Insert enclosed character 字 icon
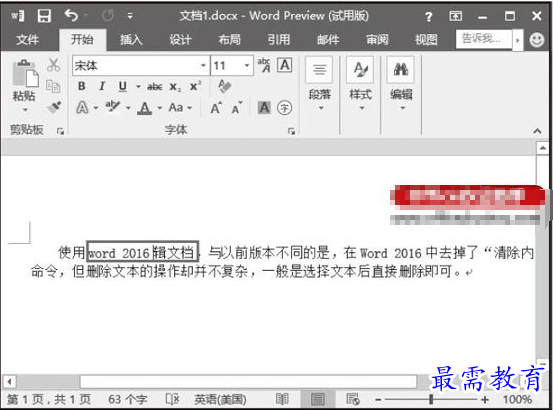Screen dimensions: 553x410 point(284,108)
